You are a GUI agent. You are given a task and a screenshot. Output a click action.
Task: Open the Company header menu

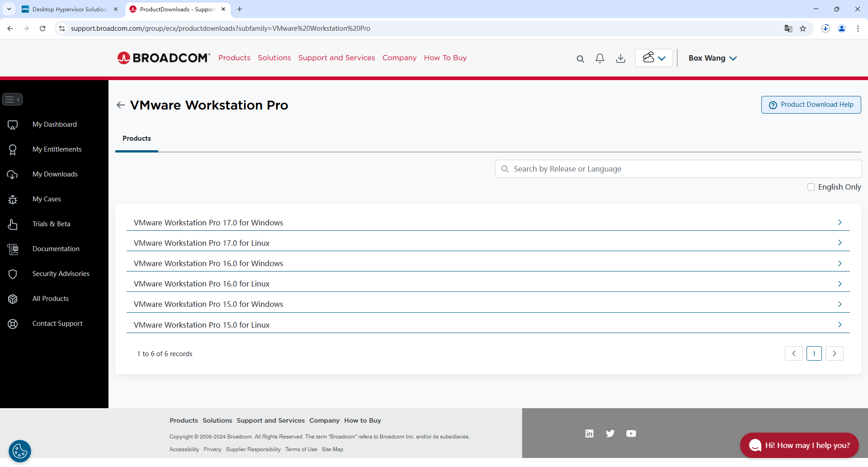pos(400,58)
